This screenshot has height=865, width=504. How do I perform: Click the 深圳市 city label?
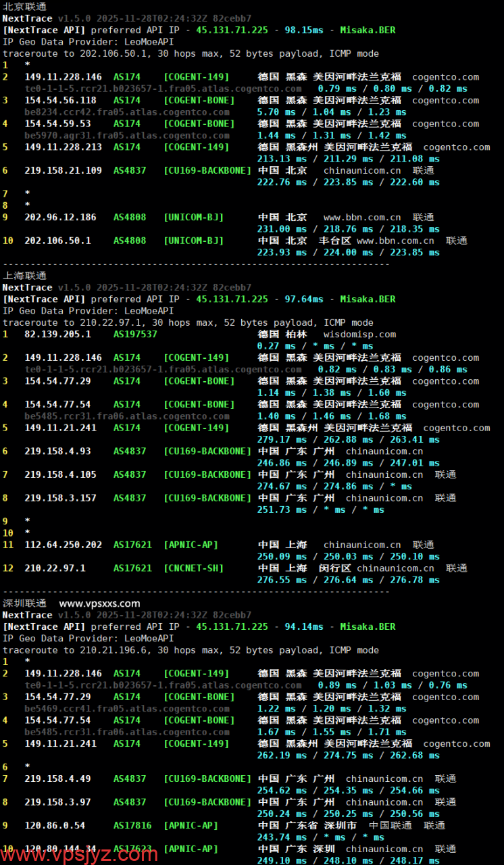[x=341, y=826]
